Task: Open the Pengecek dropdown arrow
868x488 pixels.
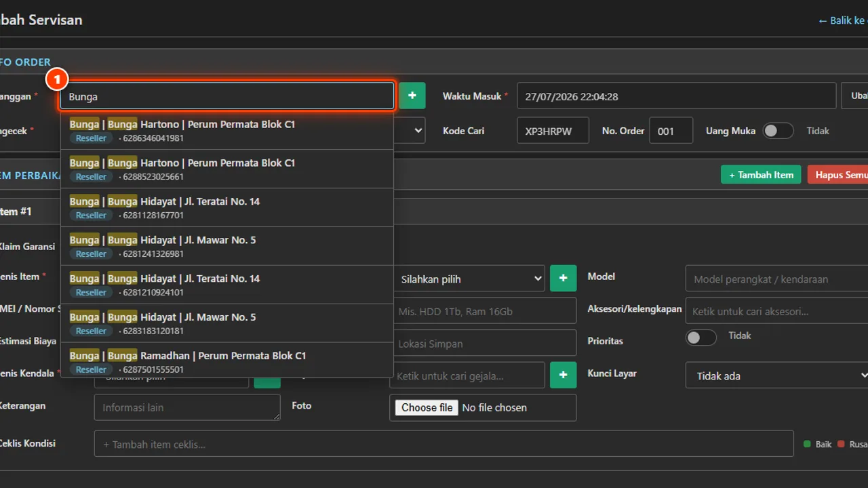Action: [x=416, y=131]
